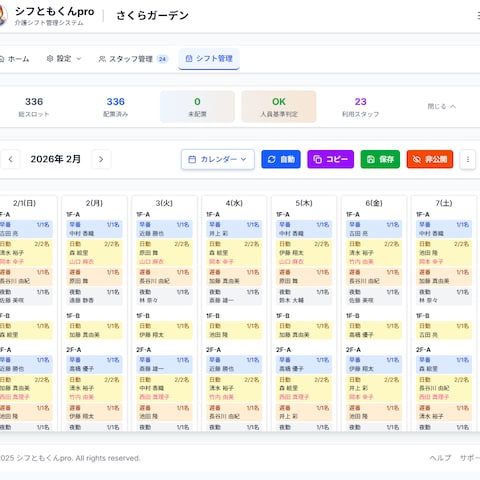Open Thursday's 1F-B 日勤 shift cell
The width and height of the screenshot is (480, 480).
point(304,330)
